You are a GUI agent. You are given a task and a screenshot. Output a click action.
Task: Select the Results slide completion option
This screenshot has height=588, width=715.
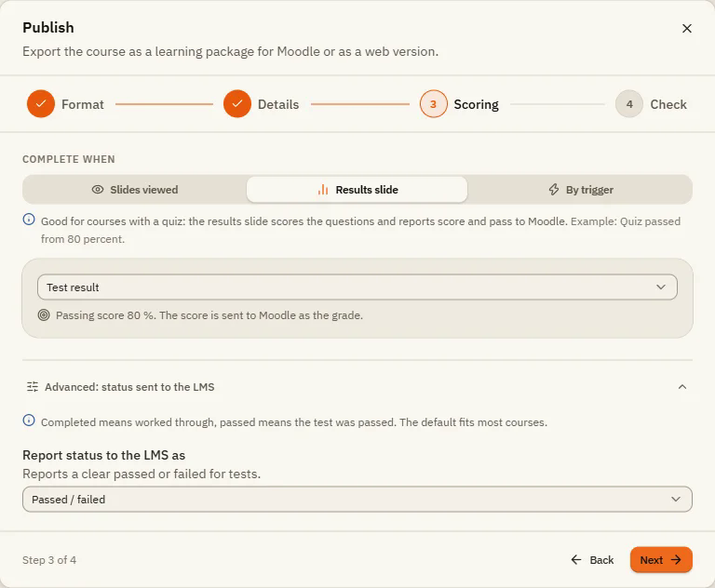[357, 190]
